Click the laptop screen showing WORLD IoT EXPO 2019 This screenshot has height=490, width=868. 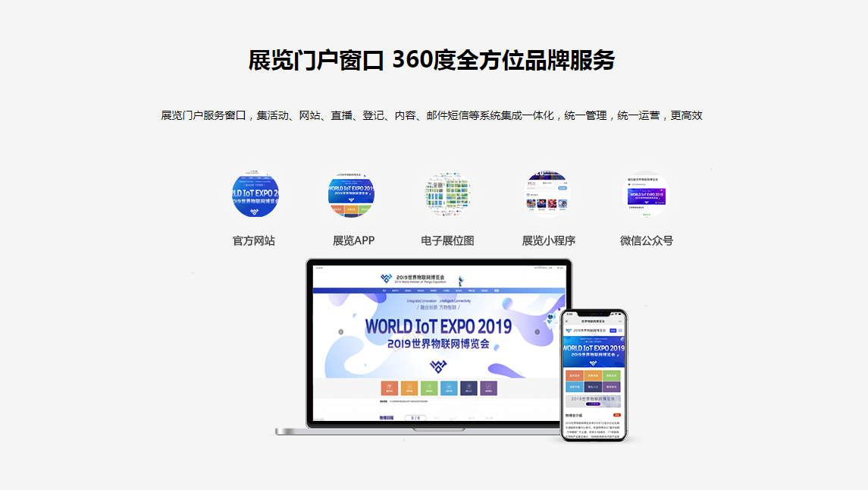[x=440, y=344]
